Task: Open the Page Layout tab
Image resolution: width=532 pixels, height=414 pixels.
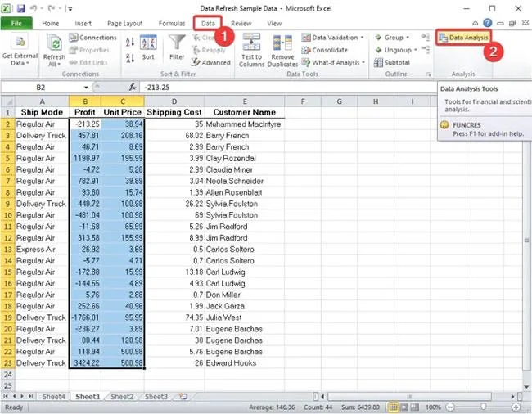Action: coord(125,24)
